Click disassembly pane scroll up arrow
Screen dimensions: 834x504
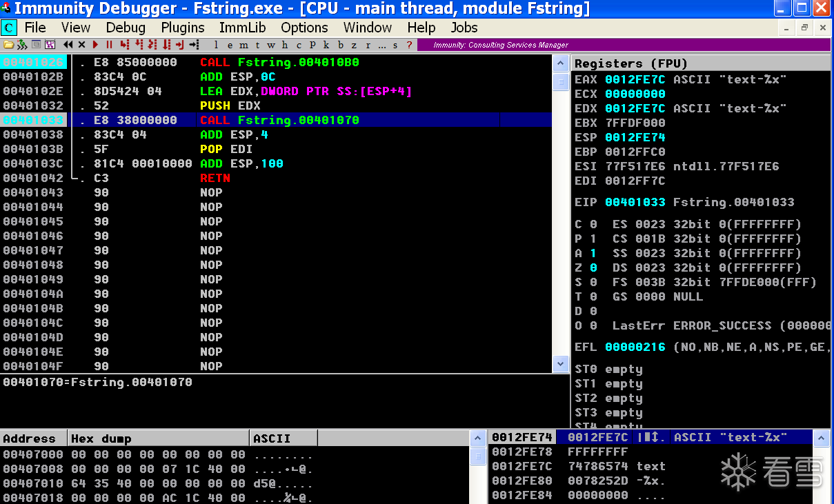561,63
